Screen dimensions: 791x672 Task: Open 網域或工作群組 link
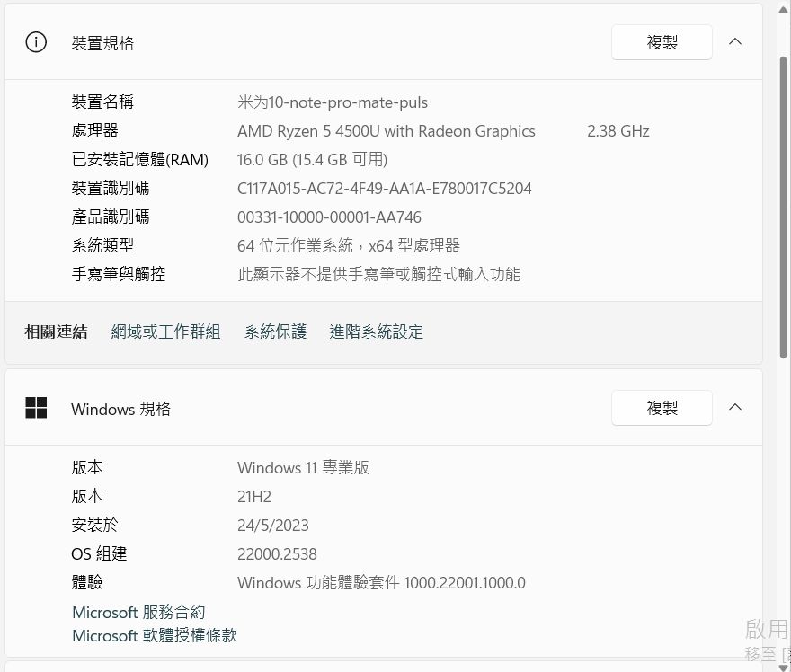point(165,332)
